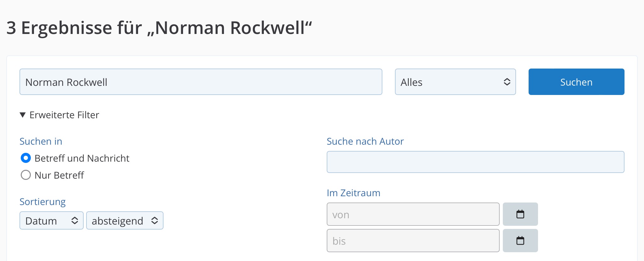The image size is (644, 261).
Task: Click the Suche nach Autor label
Action: [x=365, y=141]
